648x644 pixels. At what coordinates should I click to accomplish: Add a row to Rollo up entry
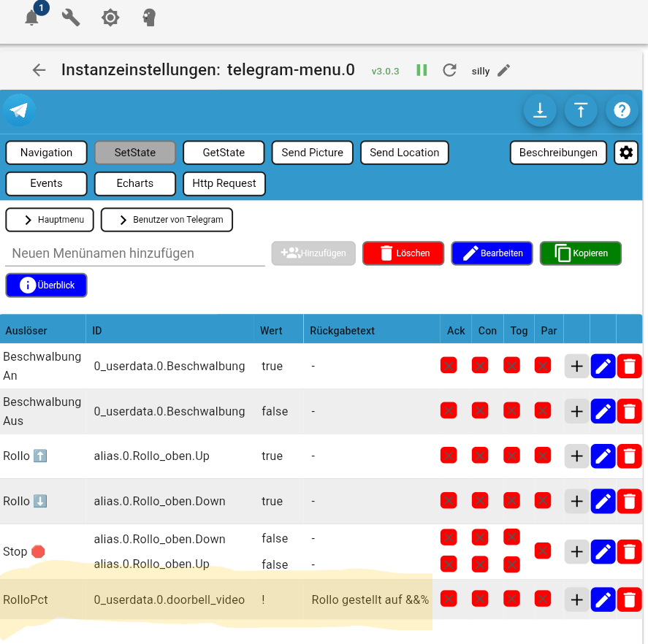[x=576, y=456]
